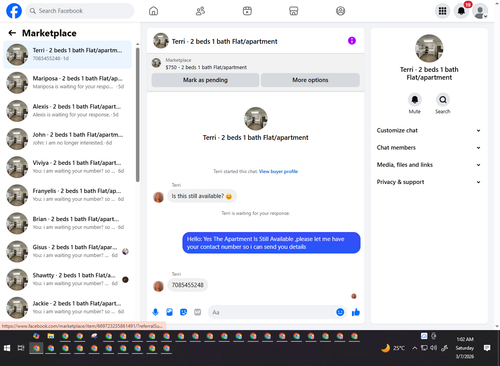
Task: Open Alexis conversation in chat list
Action: 68,111
